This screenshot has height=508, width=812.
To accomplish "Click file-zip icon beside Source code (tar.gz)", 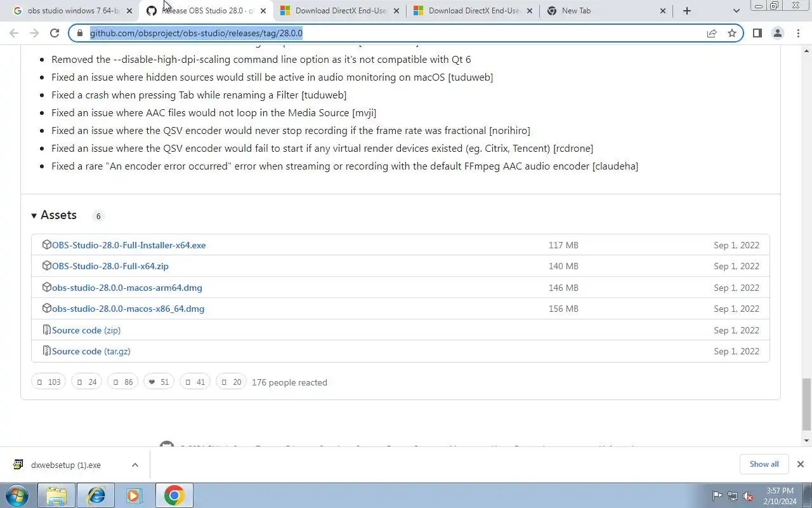I will 46,351.
